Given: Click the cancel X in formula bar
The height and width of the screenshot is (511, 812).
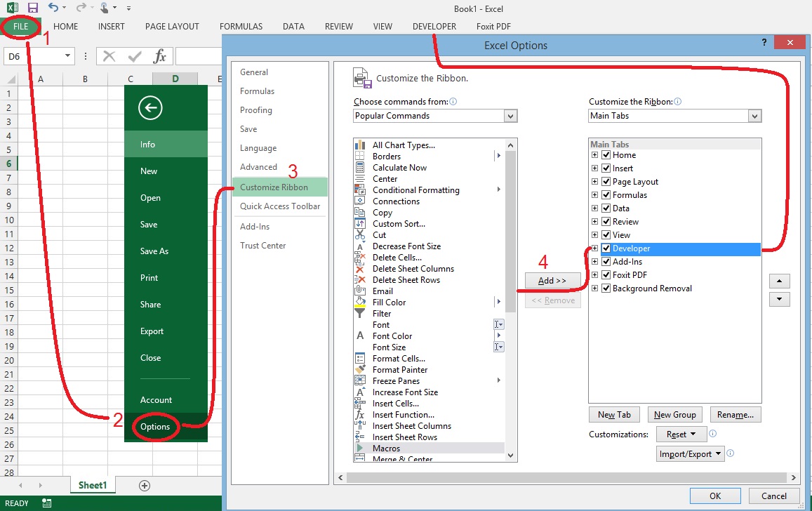Looking at the screenshot, I should 109,56.
